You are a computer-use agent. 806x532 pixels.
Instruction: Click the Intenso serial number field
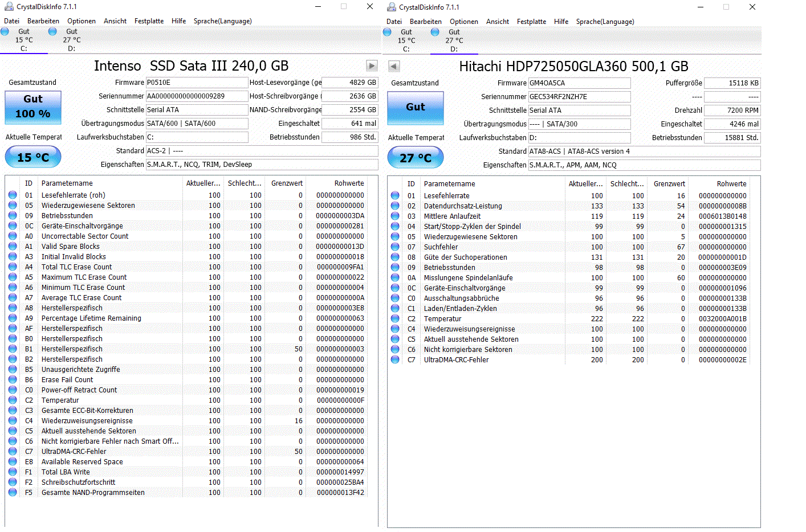(x=197, y=96)
